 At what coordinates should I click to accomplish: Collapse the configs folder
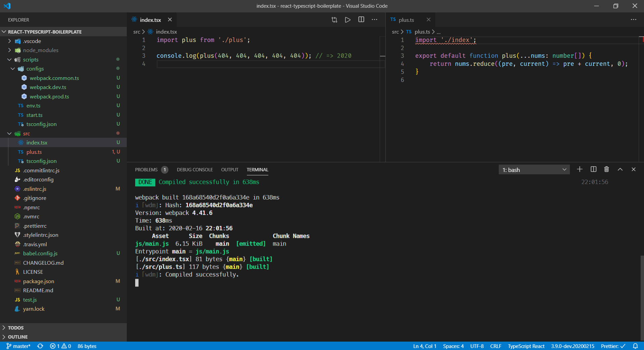coord(63,69)
